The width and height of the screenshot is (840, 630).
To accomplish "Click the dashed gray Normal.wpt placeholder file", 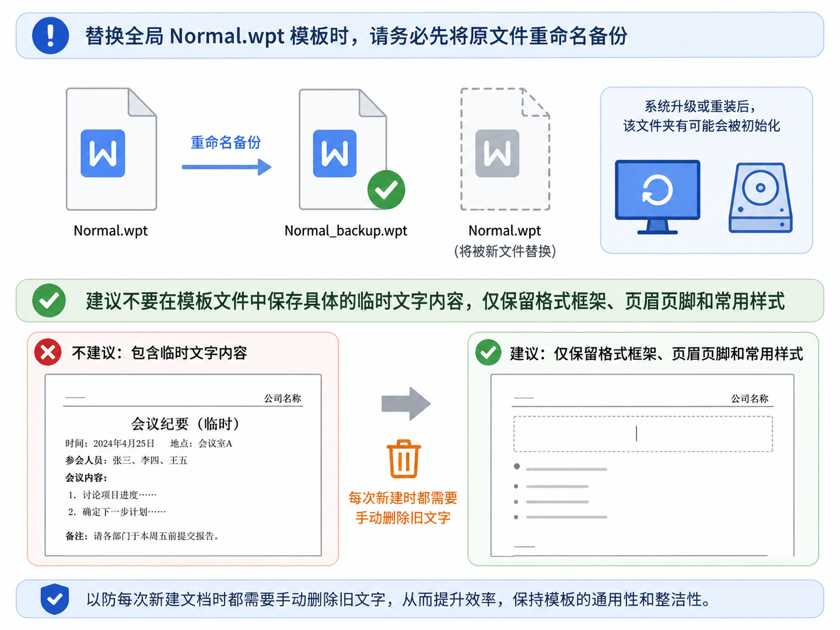I will pos(505,149).
